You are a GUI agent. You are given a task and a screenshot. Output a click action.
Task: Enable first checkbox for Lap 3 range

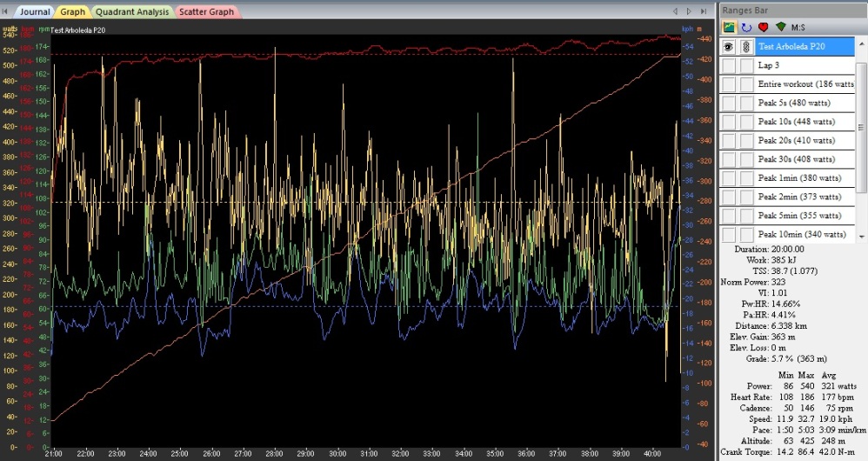(x=729, y=65)
